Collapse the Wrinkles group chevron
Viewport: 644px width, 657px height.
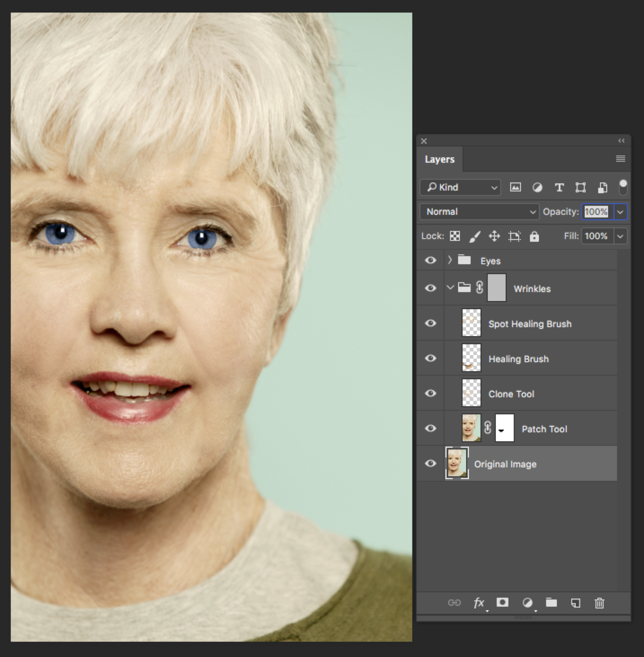point(450,287)
